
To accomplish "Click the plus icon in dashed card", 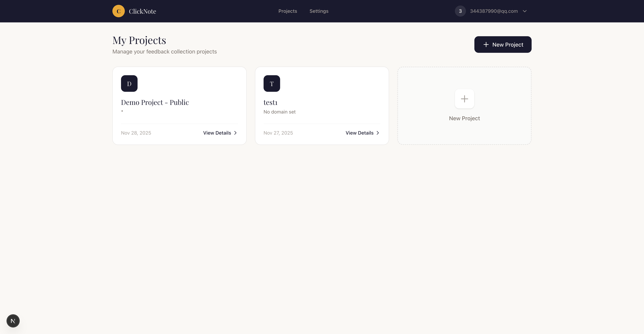I will [x=464, y=99].
